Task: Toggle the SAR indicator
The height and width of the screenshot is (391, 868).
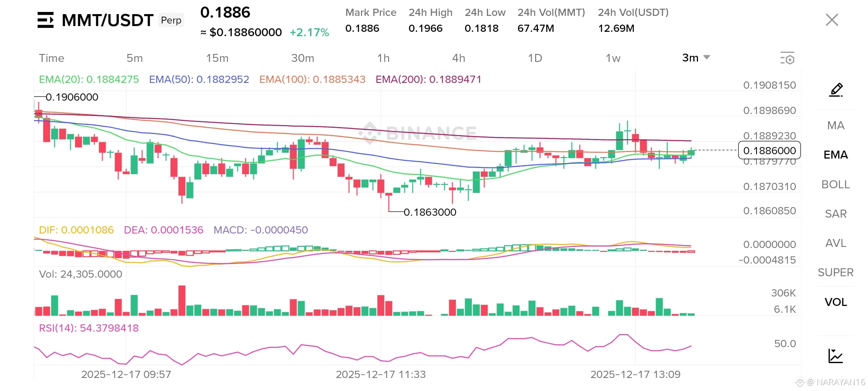Action: 836,214
